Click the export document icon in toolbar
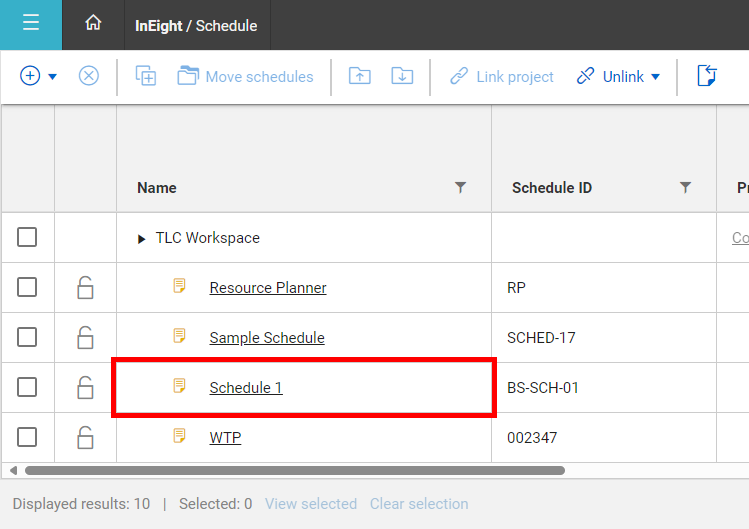This screenshot has width=749, height=529. [x=707, y=76]
